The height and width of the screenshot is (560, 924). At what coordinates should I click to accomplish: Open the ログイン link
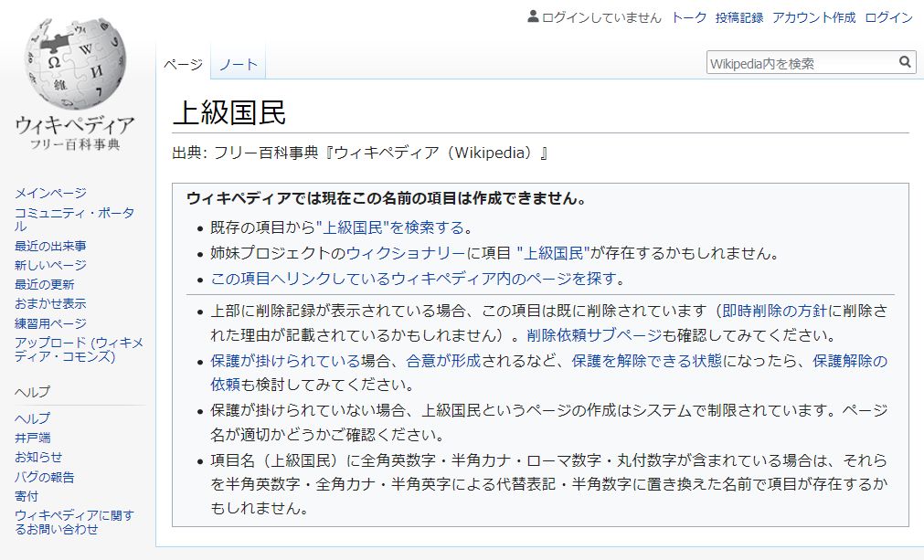click(x=888, y=17)
